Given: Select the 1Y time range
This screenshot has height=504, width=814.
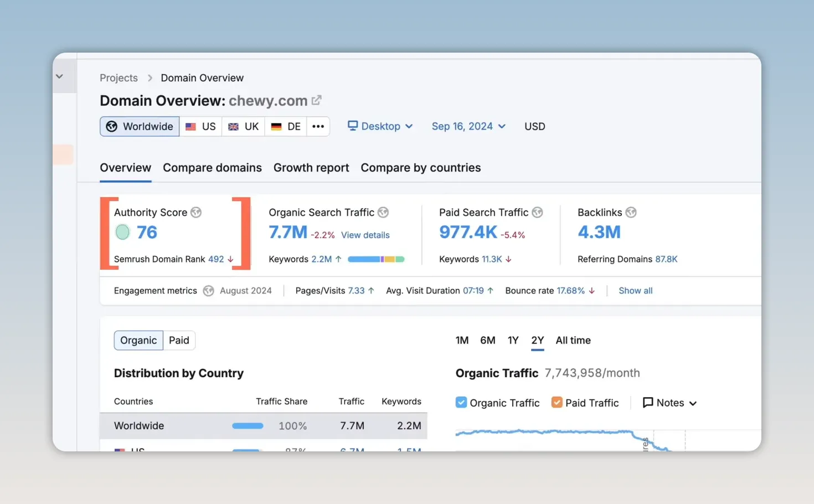Looking at the screenshot, I should [513, 340].
